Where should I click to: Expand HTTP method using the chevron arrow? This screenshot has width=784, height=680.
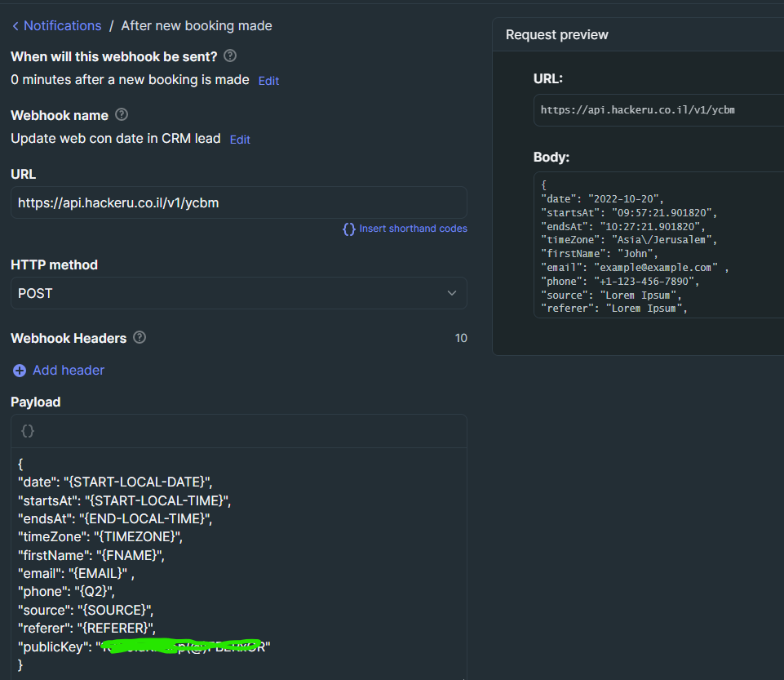(452, 293)
